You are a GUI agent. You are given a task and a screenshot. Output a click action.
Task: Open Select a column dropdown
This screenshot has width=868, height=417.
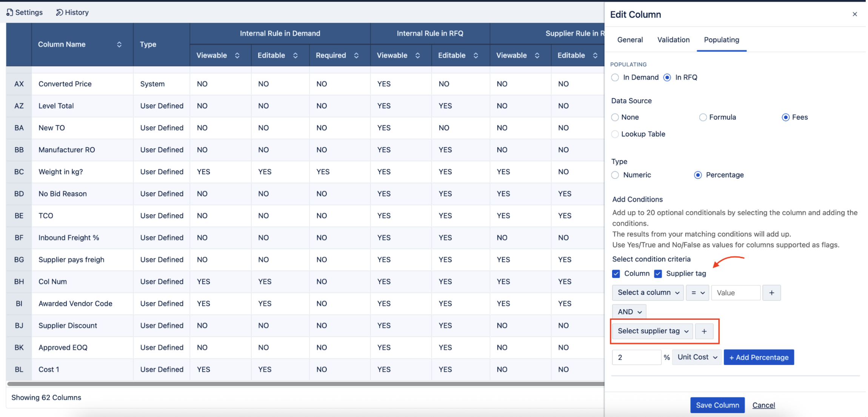pos(648,293)
